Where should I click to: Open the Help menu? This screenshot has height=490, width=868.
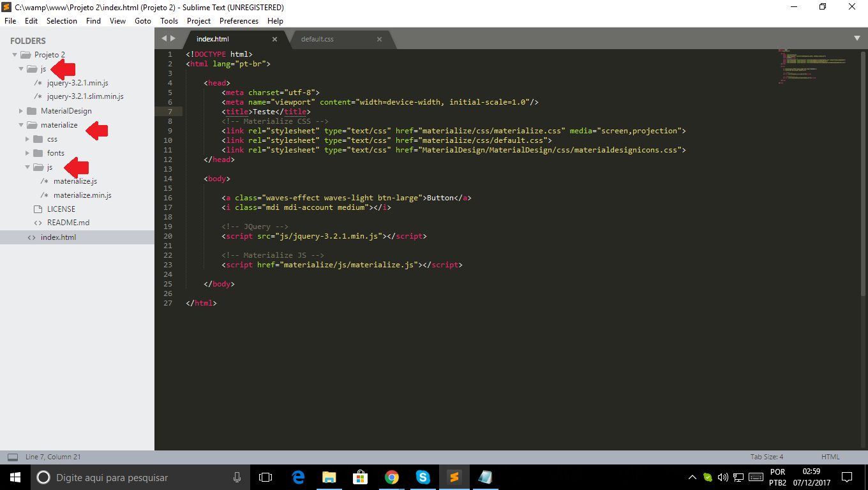click(x=276, y=21)
